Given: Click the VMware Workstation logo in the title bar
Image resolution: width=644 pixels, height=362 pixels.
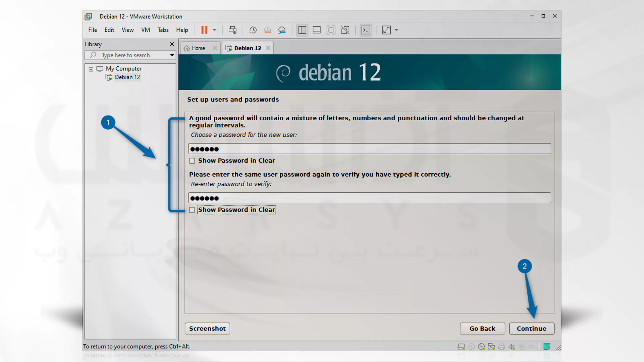Looking at the screenshot, I should pos(88,16).
